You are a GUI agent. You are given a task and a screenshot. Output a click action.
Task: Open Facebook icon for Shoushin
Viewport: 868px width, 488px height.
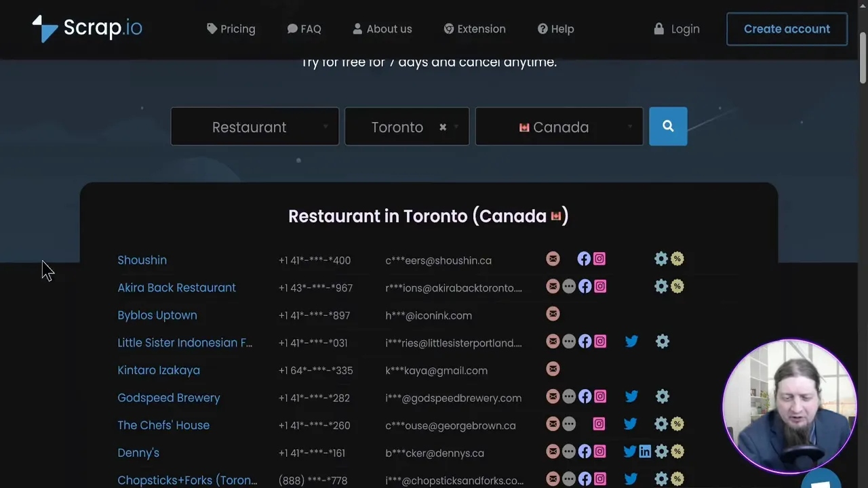click(x=584, y=259)
